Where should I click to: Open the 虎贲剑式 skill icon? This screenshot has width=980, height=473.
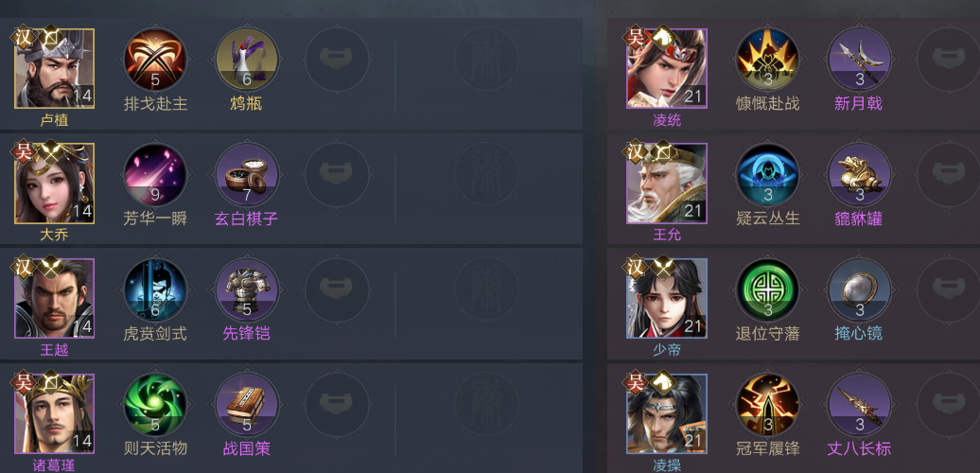click(x=155, y=289)
